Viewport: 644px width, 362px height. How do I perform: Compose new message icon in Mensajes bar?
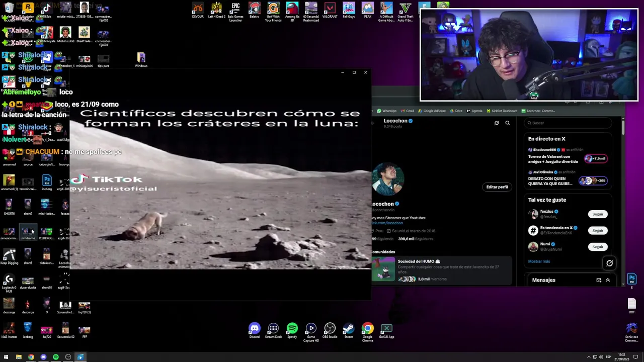tap(599, 280)
